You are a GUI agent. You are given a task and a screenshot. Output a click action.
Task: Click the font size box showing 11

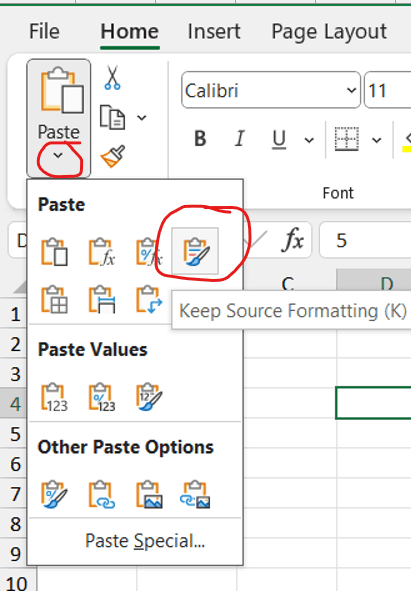[x=388, y=90]
